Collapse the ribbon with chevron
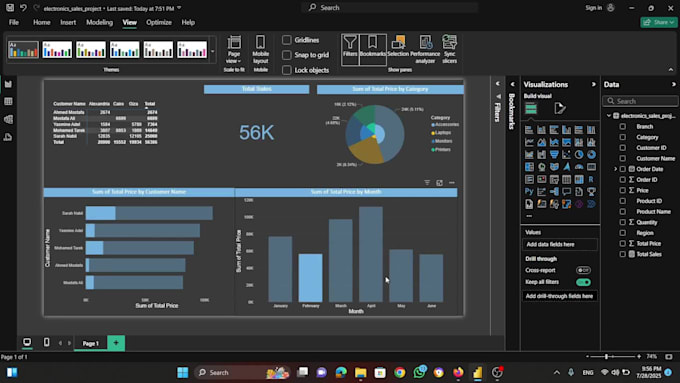This screenshot has width=680, height=383. click(671, 69)
